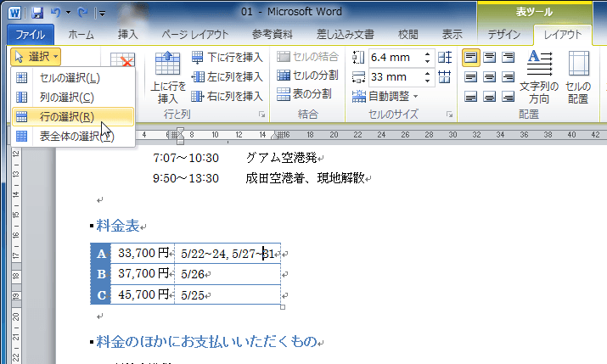
Task: Click 上に行を挿入 button
Action: [167, 77]
